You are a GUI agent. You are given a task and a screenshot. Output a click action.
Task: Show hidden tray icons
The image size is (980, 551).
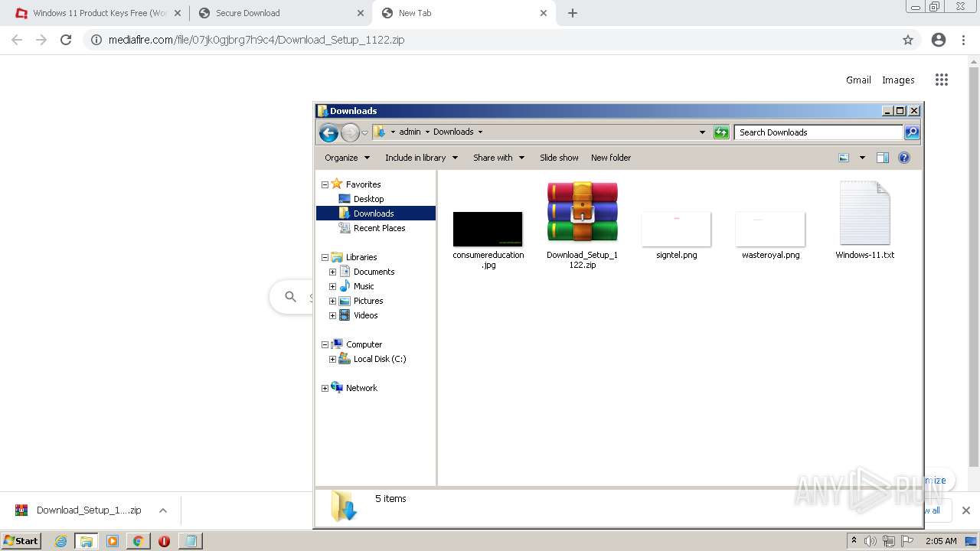point(854,541)
